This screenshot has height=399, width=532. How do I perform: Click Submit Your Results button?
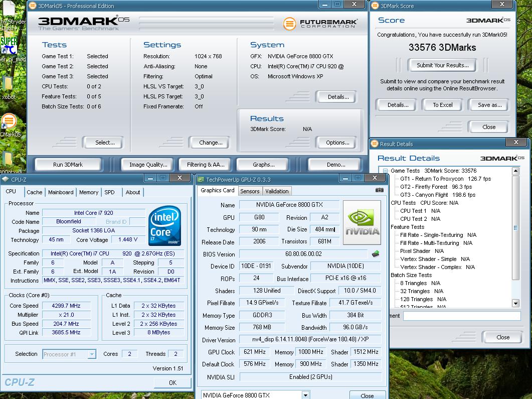click(x=442, y=65)
